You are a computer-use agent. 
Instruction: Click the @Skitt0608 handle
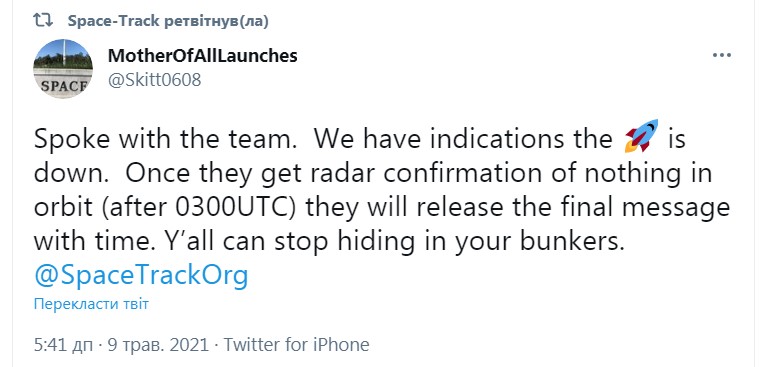point(154,80)
